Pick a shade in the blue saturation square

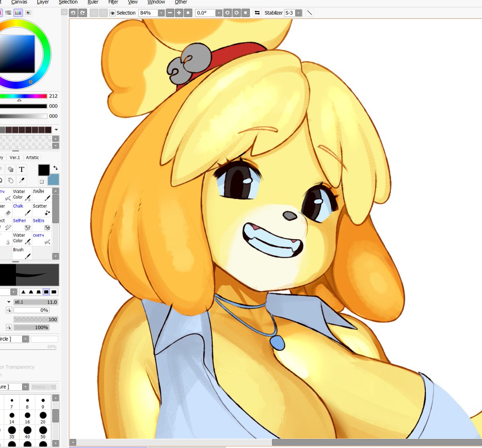(17, 54)
